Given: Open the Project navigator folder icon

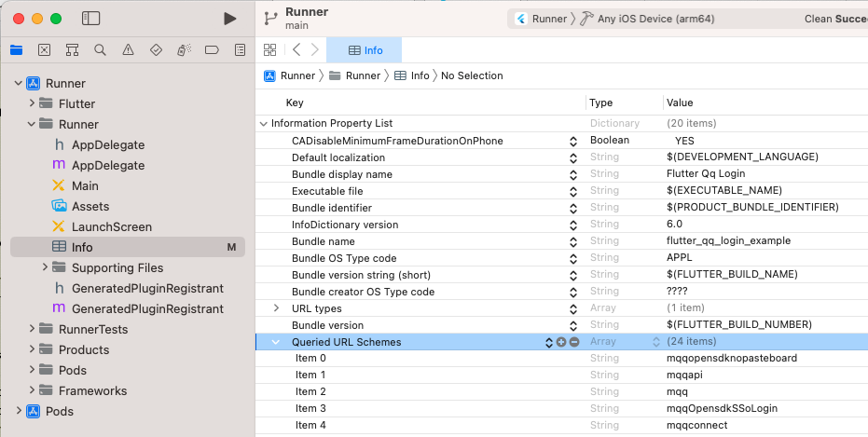Looking at the screenshot, I should point(17,50).
